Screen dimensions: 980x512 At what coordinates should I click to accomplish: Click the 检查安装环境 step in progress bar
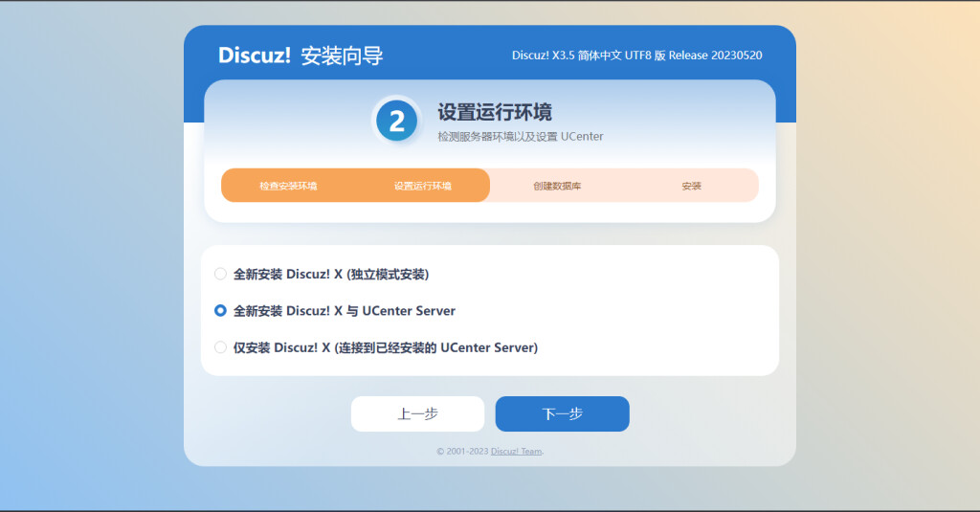coord(288,186)
